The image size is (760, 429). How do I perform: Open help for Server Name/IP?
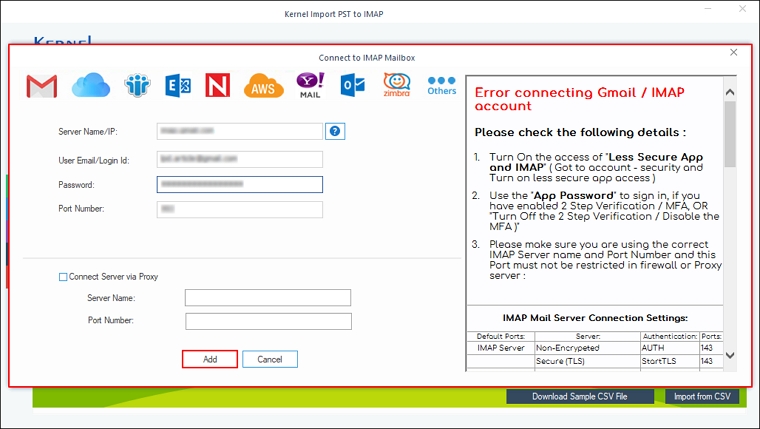tap(335, 131)
